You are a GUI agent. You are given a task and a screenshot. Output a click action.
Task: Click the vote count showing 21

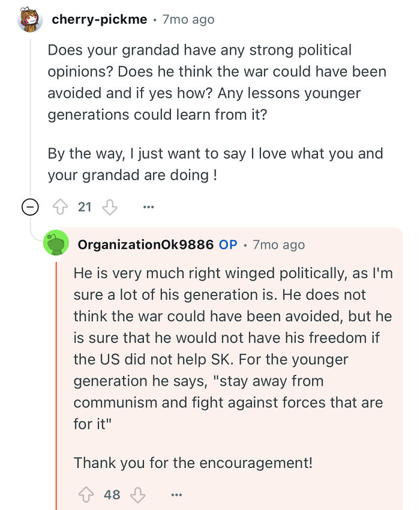tap(84, 207)
